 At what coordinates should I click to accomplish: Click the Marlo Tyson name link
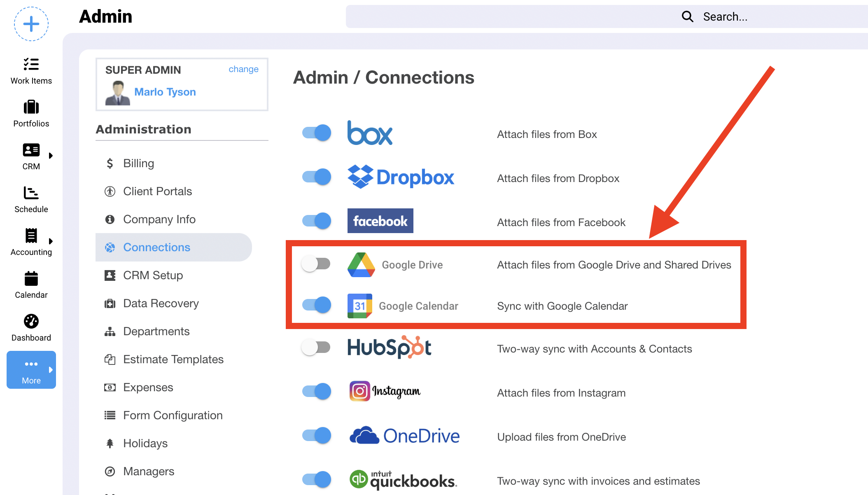point(165,92)
